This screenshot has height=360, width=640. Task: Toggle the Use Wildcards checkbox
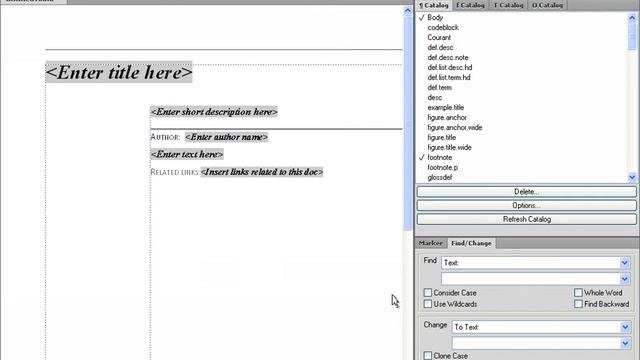click(x=428, y=304)
